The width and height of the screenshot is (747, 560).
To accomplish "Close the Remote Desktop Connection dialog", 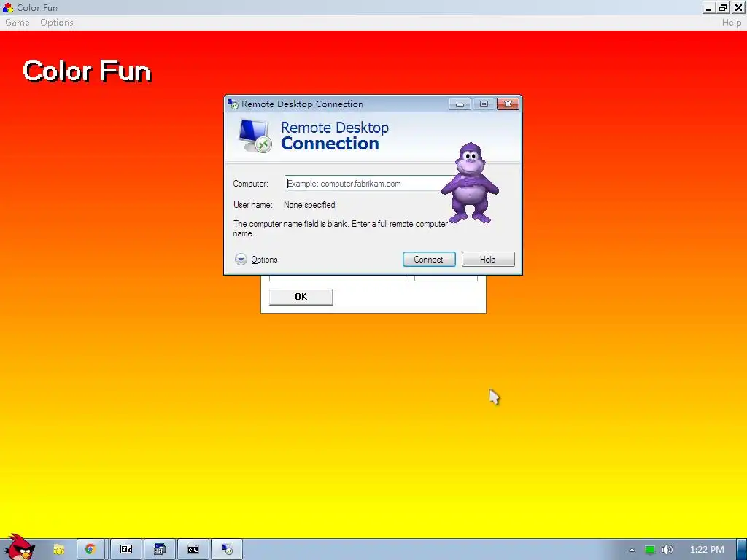I will [x=508, y=104].
